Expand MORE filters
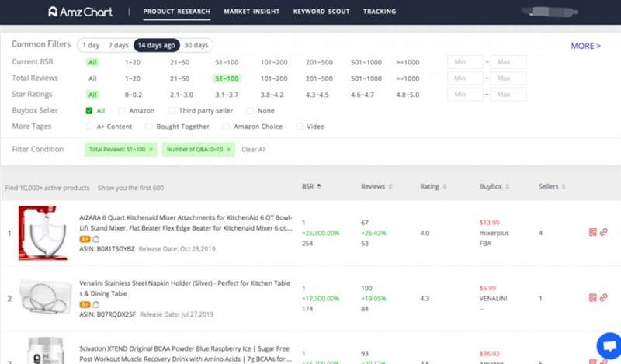This screenshot has height=364, width=621. [x=585, y=46]
